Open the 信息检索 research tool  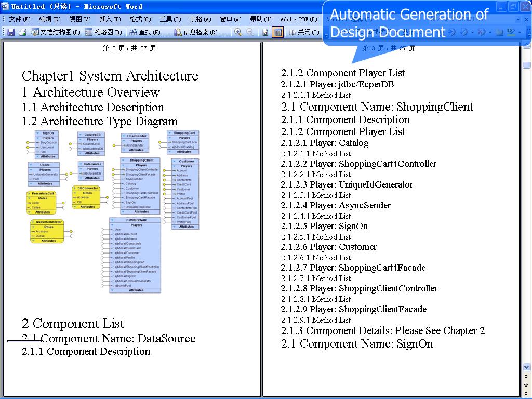[200, 32]
